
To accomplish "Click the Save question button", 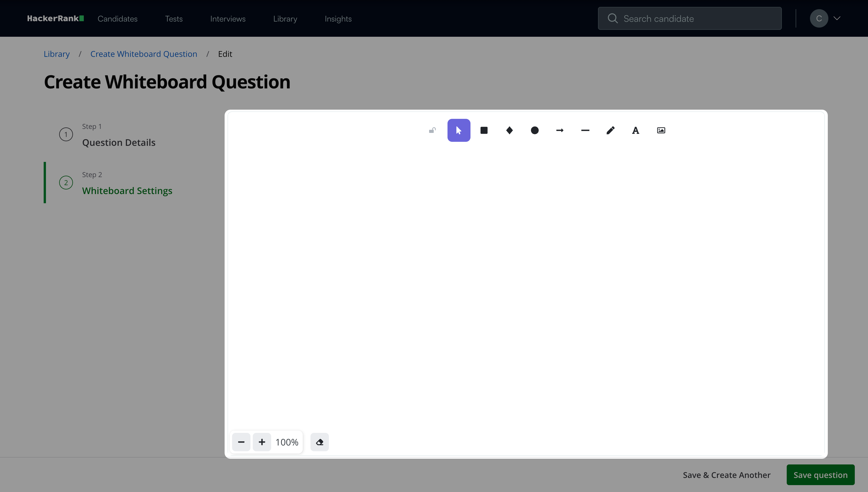I will [x=820, y=475].
